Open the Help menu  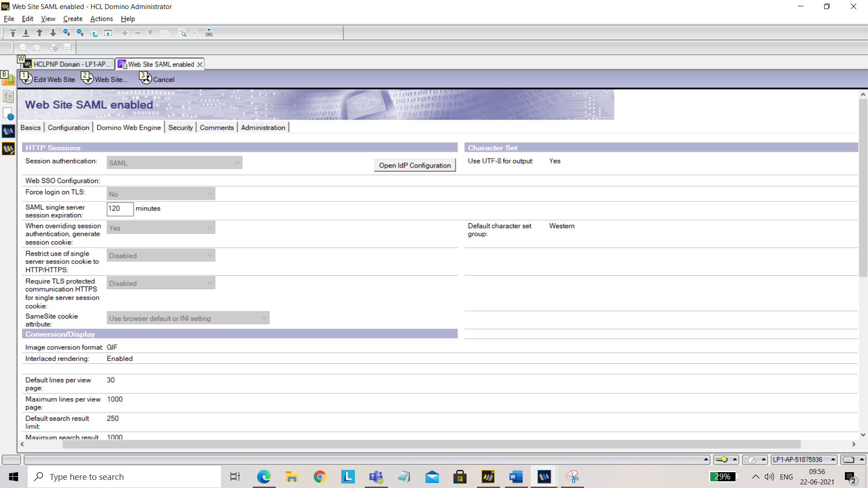point(128,19)
